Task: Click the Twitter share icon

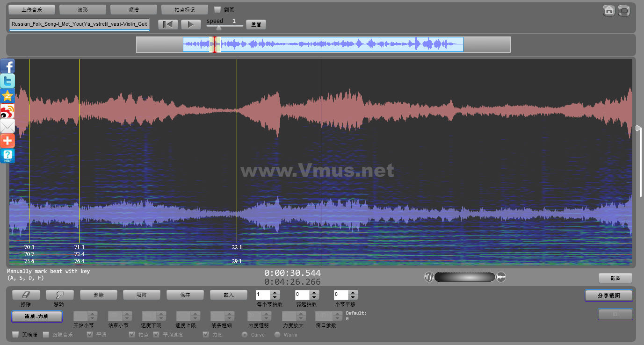Action: pos(7,81)
